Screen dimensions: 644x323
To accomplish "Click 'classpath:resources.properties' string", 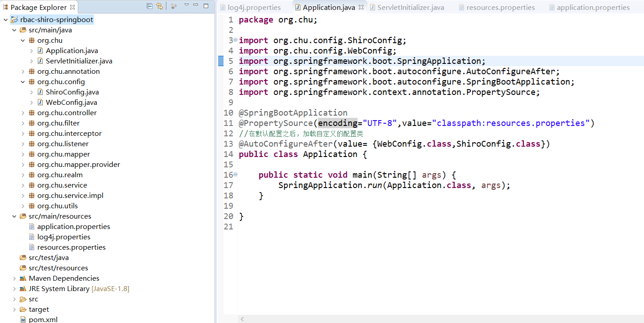I will [x=511, y=123].
